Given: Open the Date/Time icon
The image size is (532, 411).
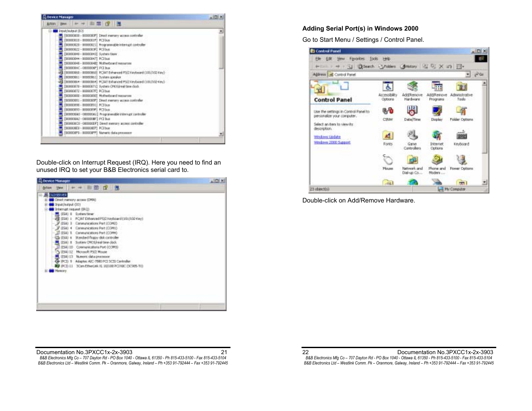Looking at the screenshot, I should tap(412, 114).
